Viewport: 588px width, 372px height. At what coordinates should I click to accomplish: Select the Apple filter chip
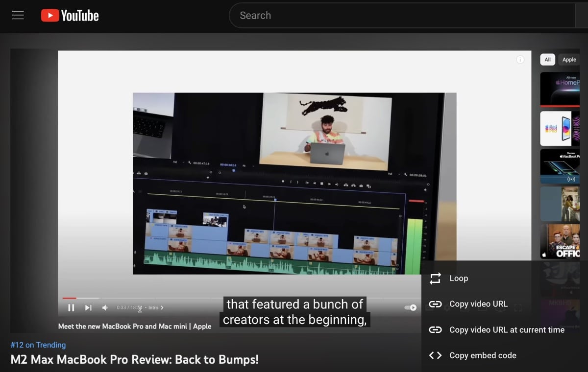(569, 60)
